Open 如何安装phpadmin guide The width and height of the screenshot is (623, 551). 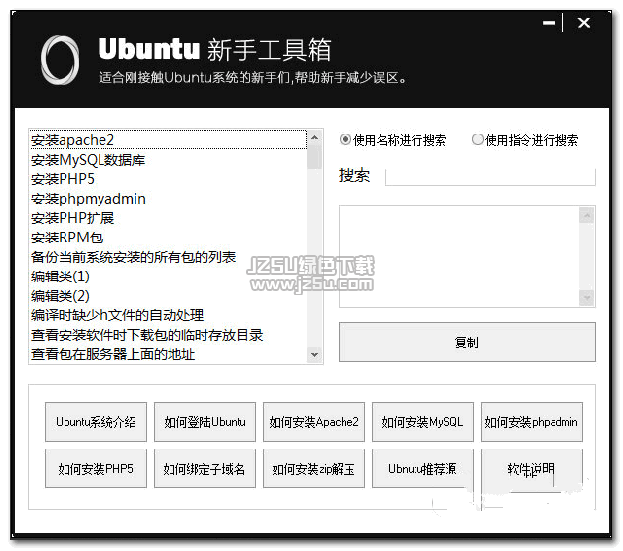532,422
